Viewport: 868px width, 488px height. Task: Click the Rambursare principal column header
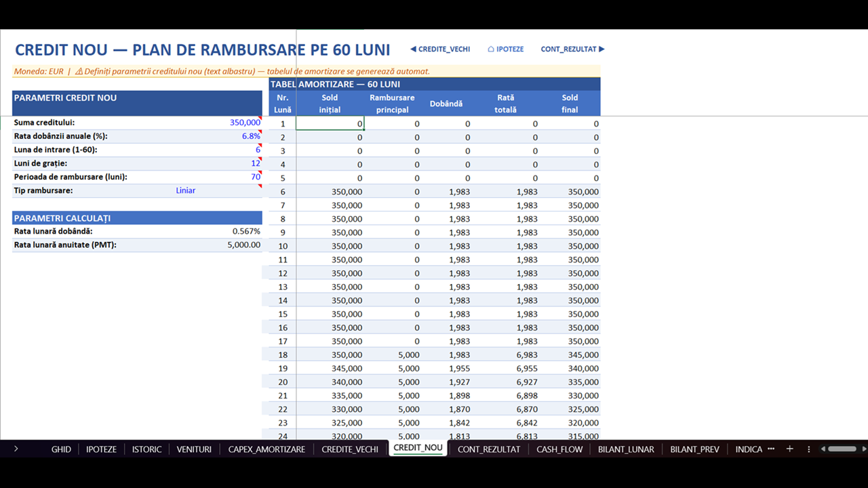click(392, 103)
